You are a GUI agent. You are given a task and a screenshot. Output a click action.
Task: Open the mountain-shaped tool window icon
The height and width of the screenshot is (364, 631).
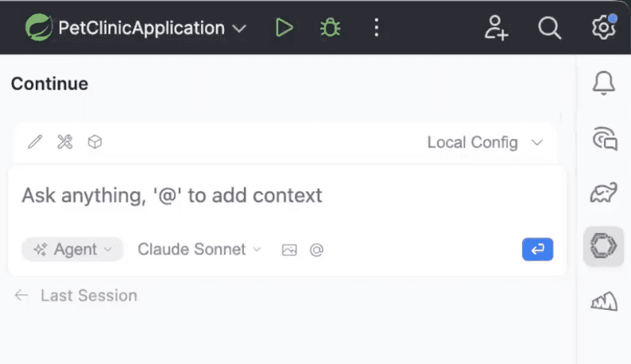point(604,300)
